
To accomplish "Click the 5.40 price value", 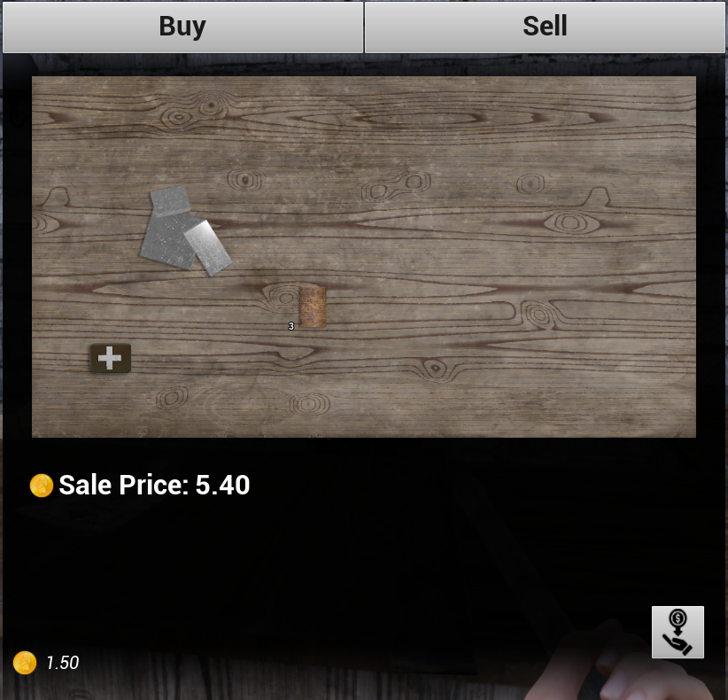I will coord(222,485).
